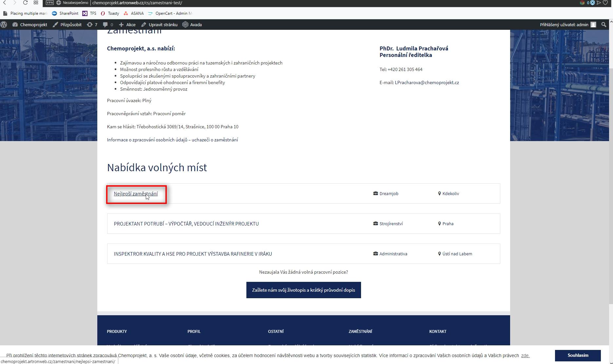Open the Akce dropdown in admin bar

click(127, 25)
